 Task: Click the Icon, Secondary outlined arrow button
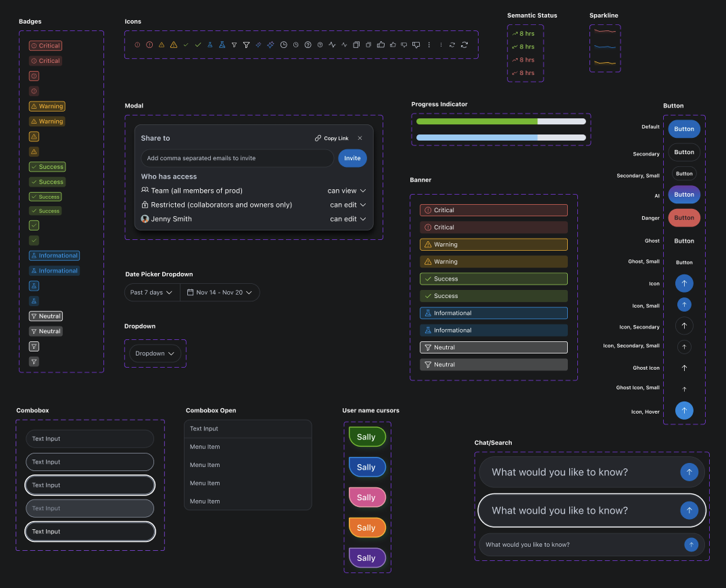tap(684, 326)
